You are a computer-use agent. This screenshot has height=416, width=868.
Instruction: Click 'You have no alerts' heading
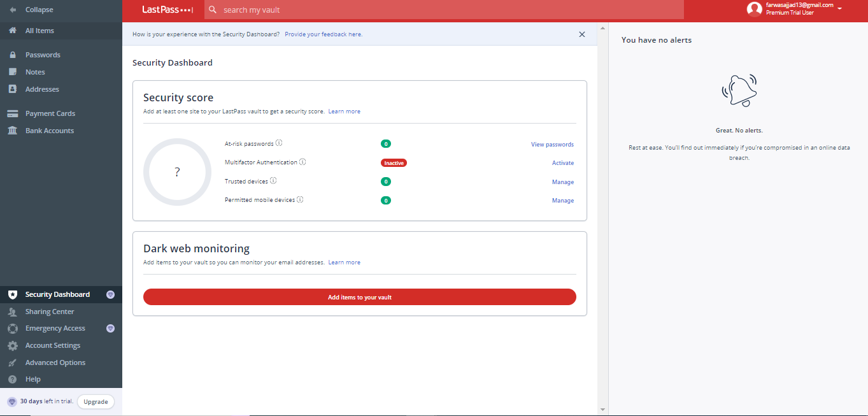[x=657, y=40]
